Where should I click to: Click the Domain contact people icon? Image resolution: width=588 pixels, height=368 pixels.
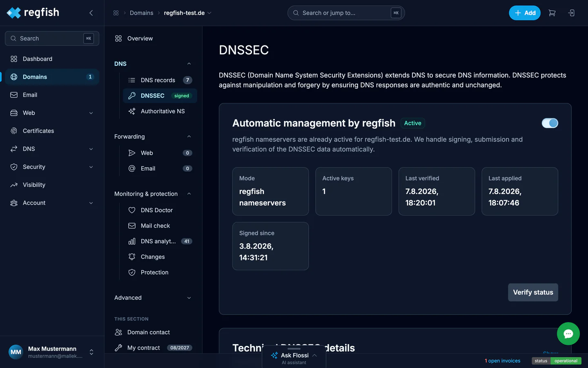(118, 332)
